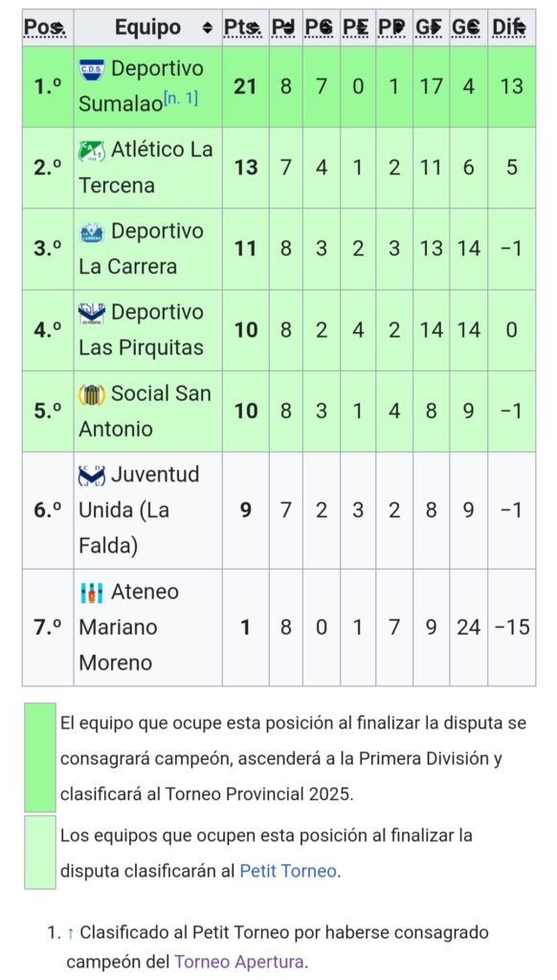Click the dark green champion legend swatch
This screenshot has height=980, width=557.
pos(40,757)
